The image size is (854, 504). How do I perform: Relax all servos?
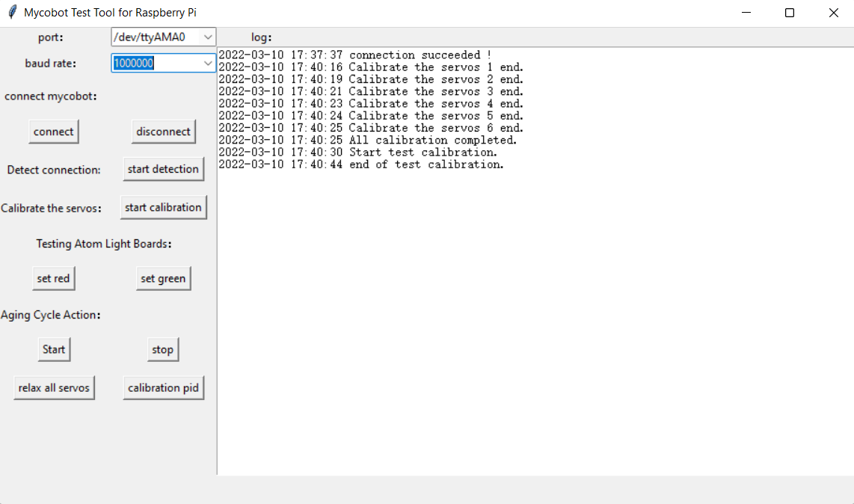tap(54, 388)
